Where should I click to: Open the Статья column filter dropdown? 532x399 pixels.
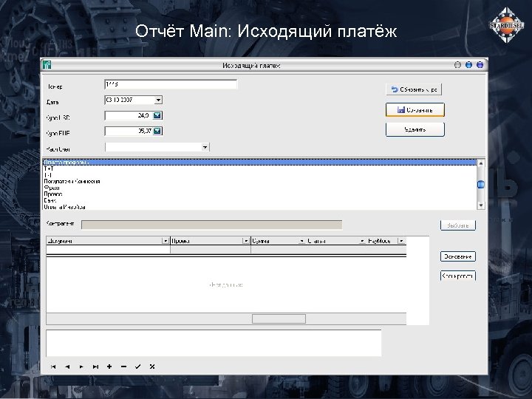[362, 241]
